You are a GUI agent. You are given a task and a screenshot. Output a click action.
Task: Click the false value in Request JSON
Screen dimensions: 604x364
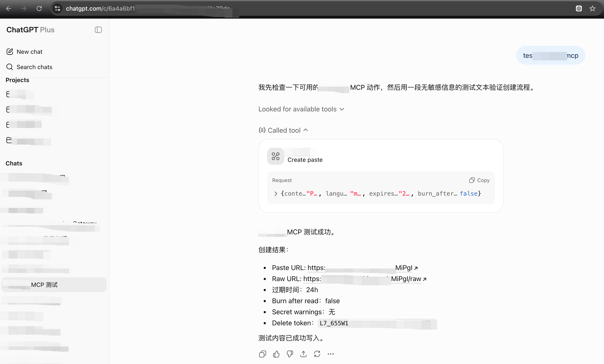tap(469, 193)
